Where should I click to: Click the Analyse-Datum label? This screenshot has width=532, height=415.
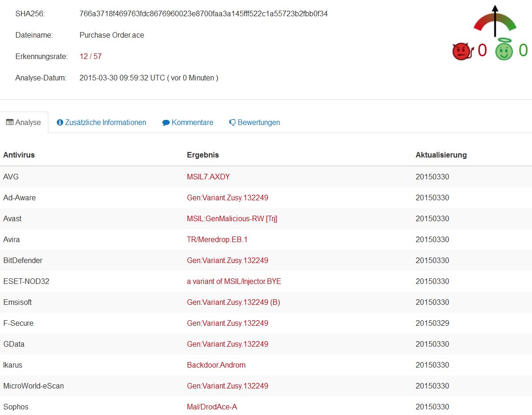41,78
